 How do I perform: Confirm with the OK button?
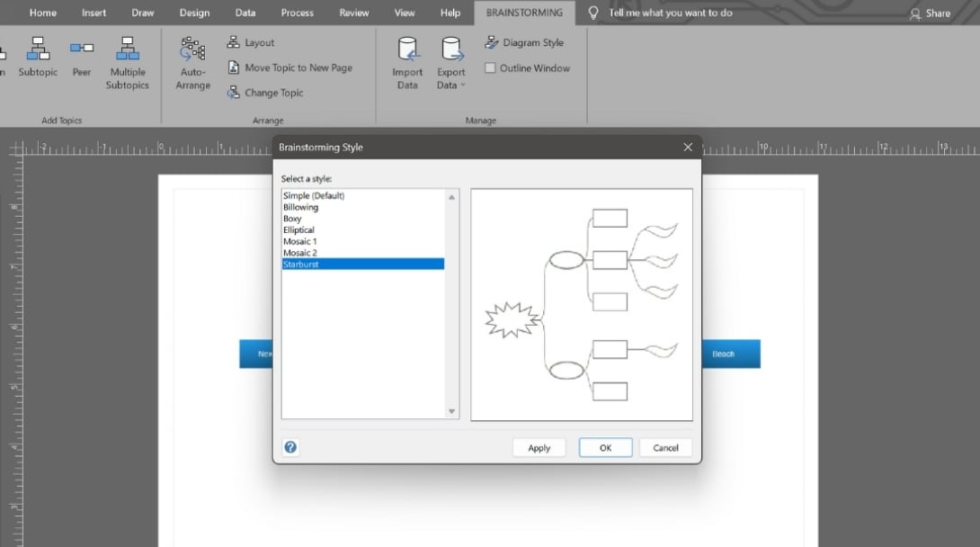[x=605, y=448]
